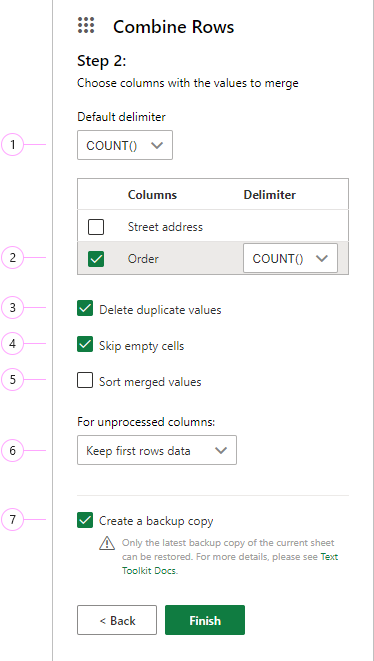
Task: Go back with the < Back button
Action: (x=117, y=620)
